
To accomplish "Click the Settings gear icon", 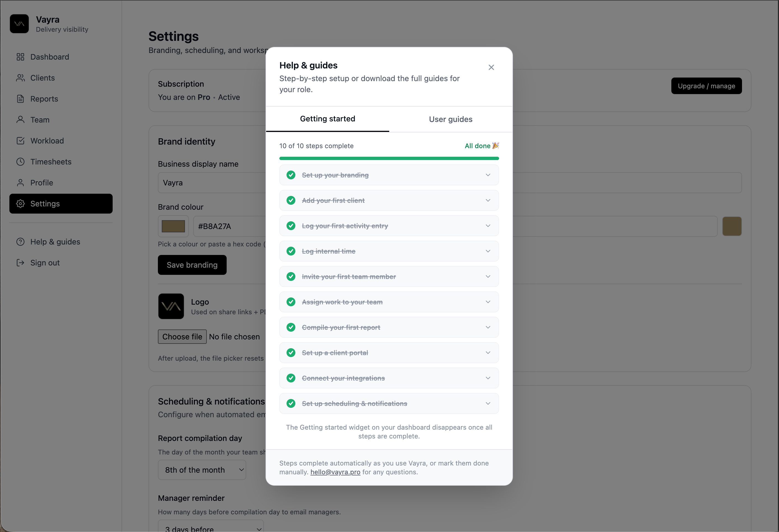I will point(20,204).
